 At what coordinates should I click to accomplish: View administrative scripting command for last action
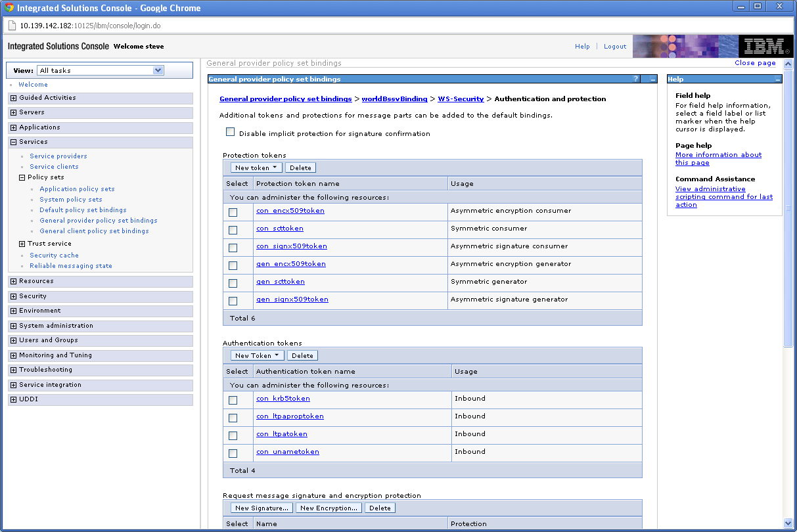click(x=723, y=197)
